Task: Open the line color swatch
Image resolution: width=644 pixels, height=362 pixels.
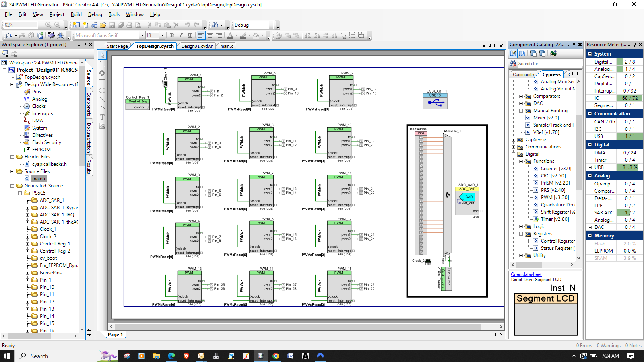Action: [243, 35]
